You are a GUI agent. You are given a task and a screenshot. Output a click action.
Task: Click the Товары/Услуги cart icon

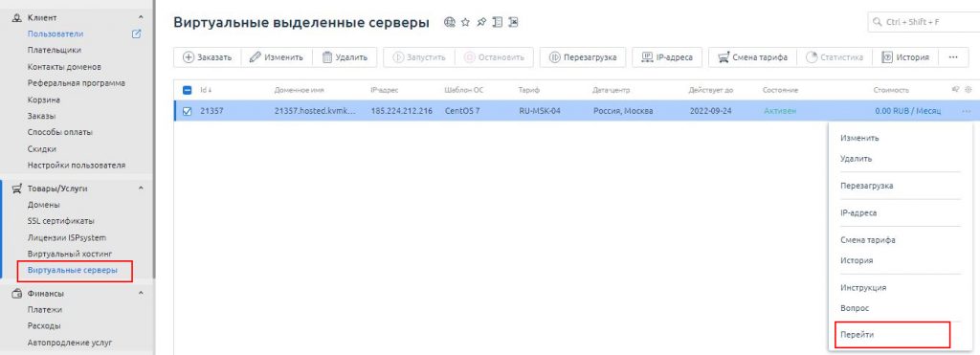tap(17, 188)
